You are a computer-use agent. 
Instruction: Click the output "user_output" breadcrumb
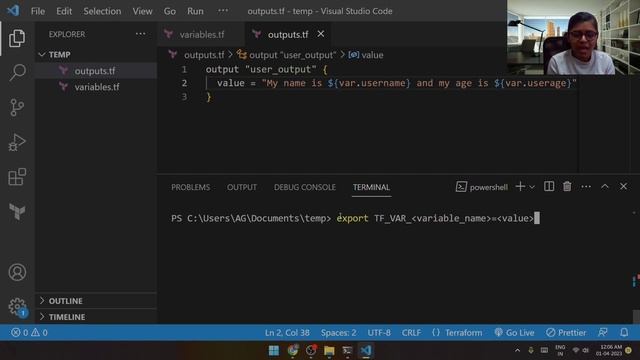(292, 55)
